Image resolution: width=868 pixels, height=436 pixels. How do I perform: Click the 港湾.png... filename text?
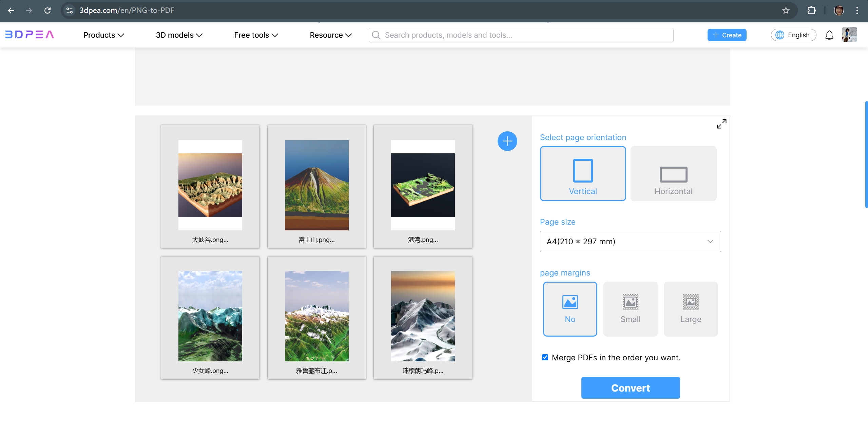pyautogui.click(x=423, y=240)
